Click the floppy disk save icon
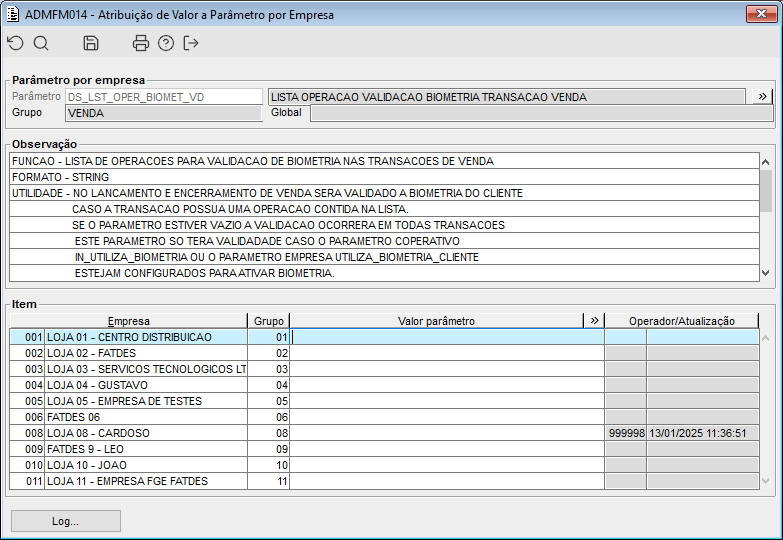 [90, 43]
